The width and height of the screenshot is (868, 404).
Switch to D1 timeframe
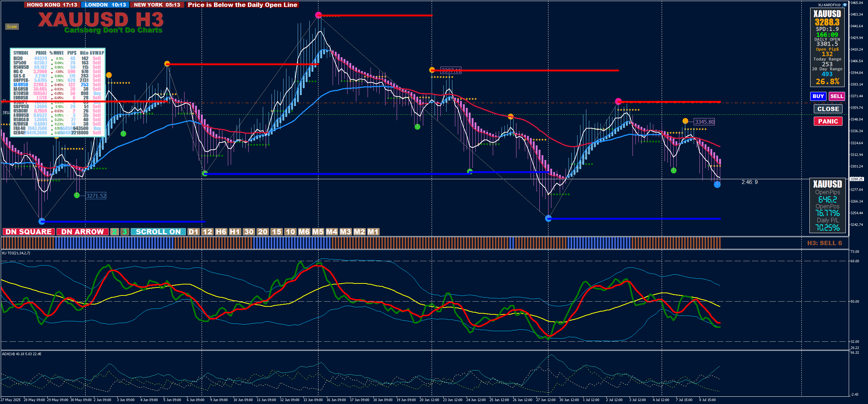(194, 232)
